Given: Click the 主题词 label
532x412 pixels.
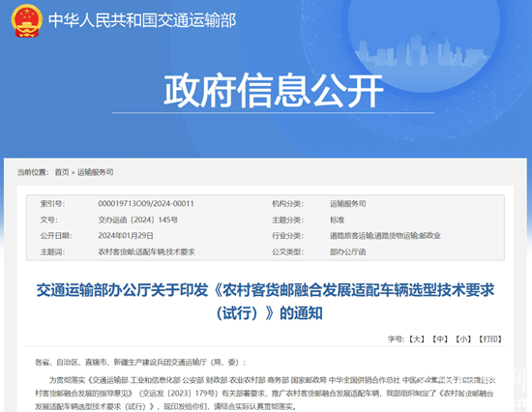Looking at the screenshot, I should click(52, 251).
